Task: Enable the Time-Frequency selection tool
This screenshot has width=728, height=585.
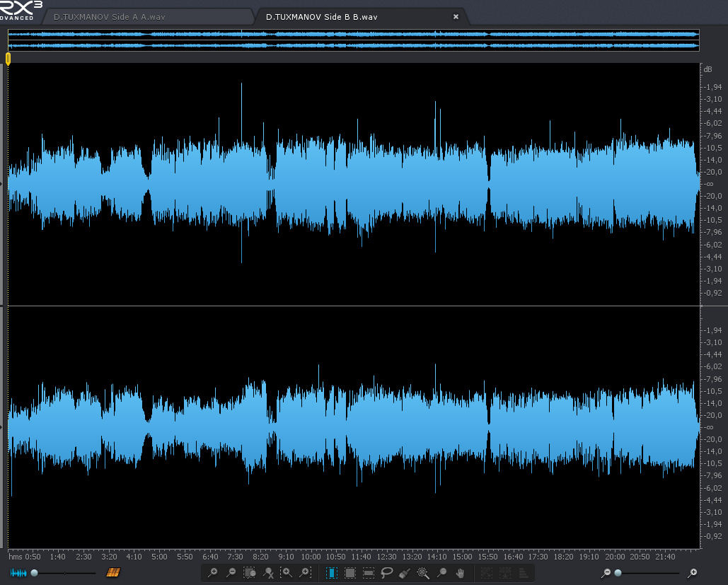Action: click(x=350, y=572)
